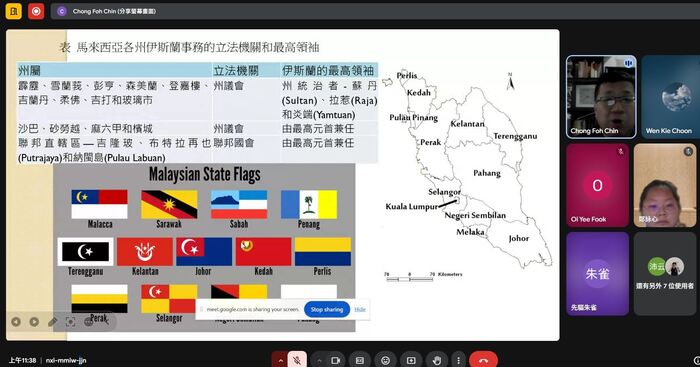Click the Sarawak flag
Viewport: 700px width, 367px height.
[169, 204]
